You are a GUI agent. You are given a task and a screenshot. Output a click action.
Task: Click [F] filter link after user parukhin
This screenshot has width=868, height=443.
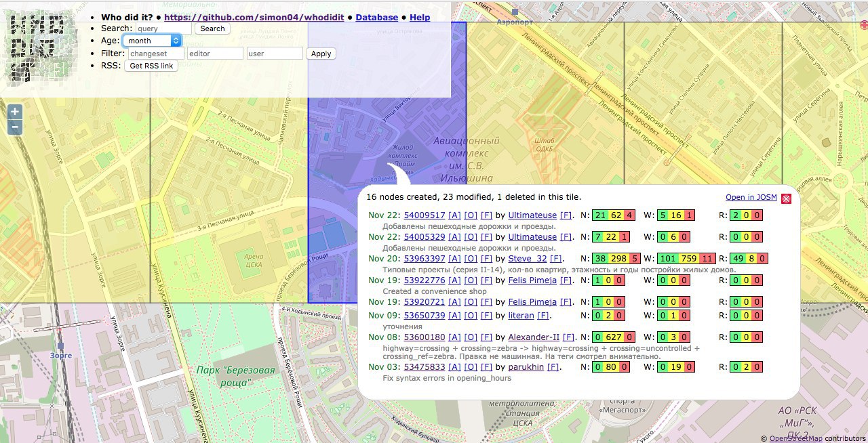tap(553, 366)
